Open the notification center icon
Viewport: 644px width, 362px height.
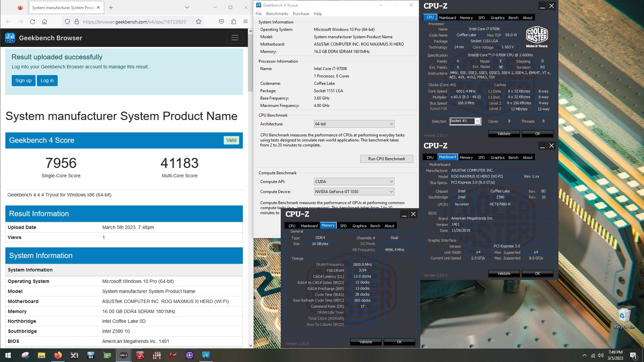633,355
